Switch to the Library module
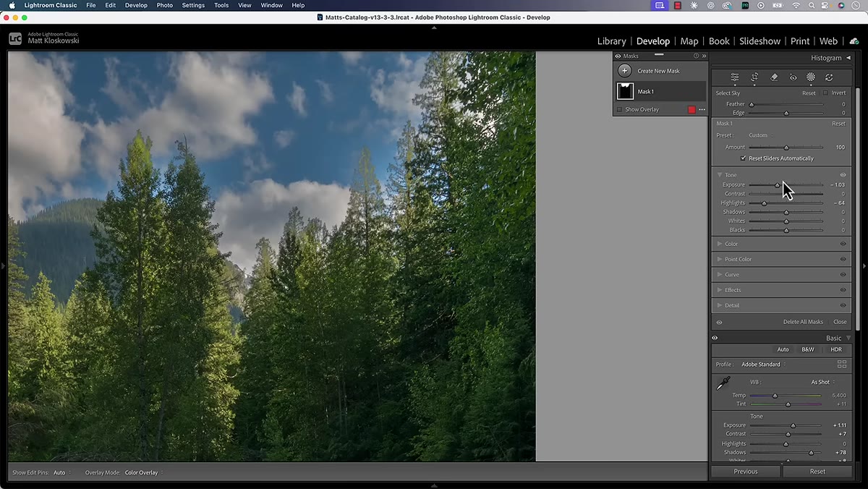 tap(611, 41)
